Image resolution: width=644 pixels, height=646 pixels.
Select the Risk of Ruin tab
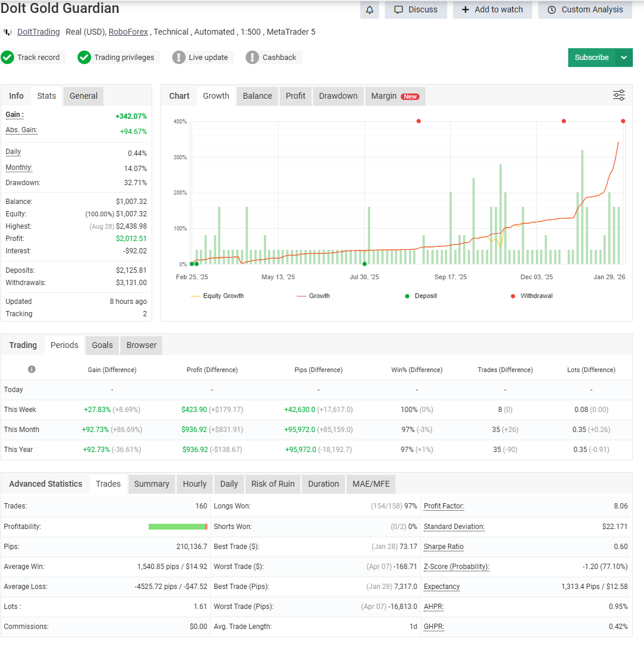click(273, 484)
